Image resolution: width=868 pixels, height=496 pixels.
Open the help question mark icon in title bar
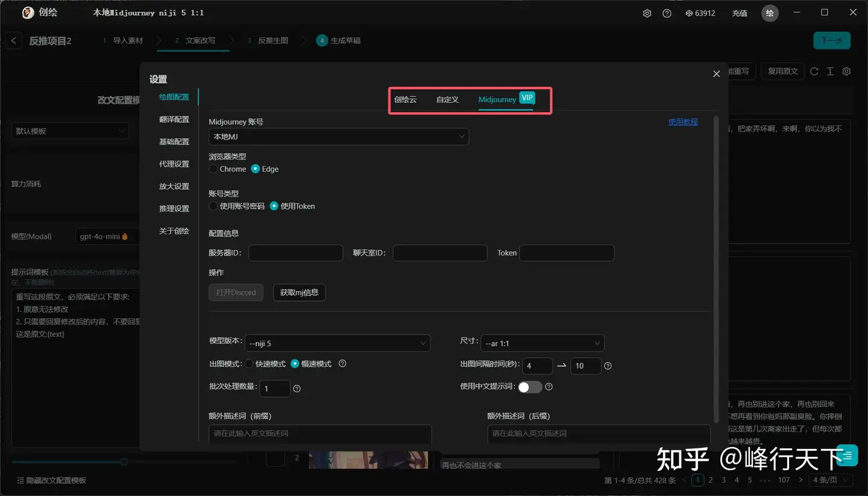point(667,13)
